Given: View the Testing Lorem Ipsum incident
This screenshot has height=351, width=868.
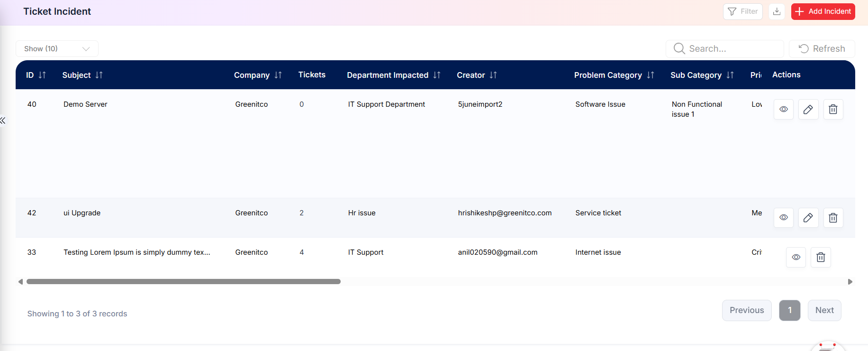Looking at the screenshot, I should click(796, 257).
